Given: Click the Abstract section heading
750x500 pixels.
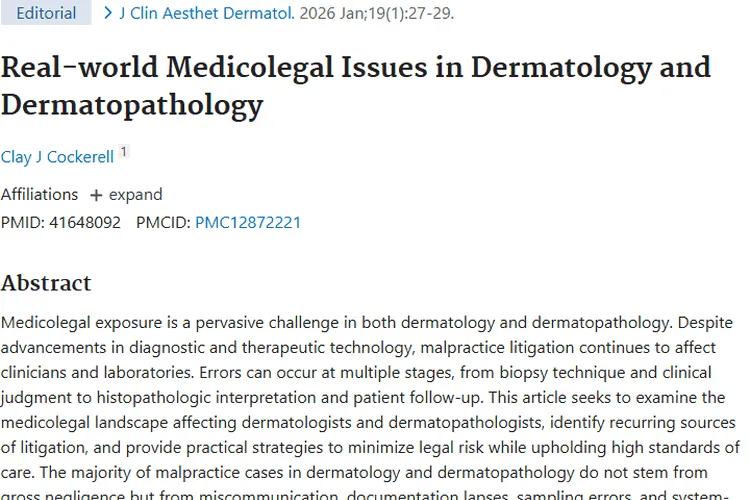Looking at the screenshot, I should [46, 283].
